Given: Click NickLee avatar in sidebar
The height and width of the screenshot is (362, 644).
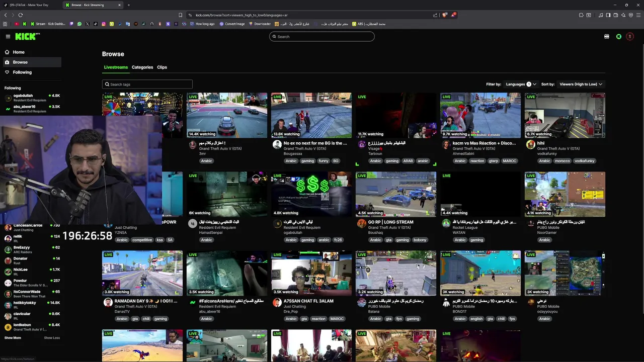Looking at the screenshot, I should point(8,271).
